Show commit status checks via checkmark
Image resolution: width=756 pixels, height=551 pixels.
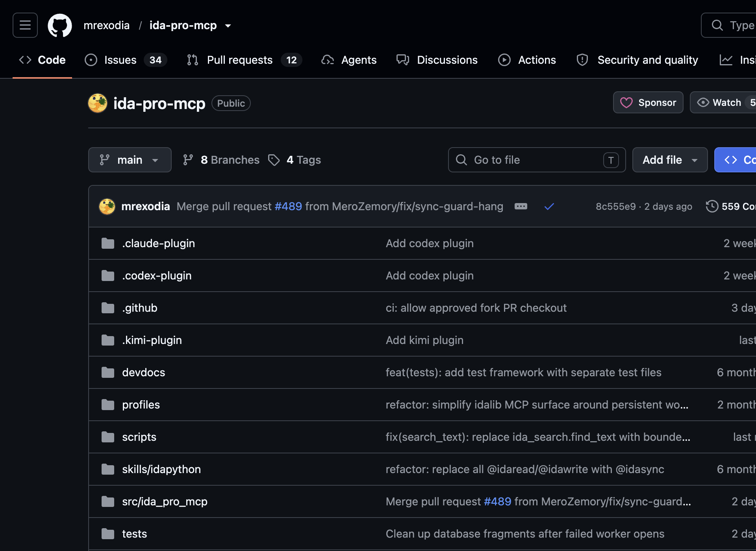click(549, 206)
